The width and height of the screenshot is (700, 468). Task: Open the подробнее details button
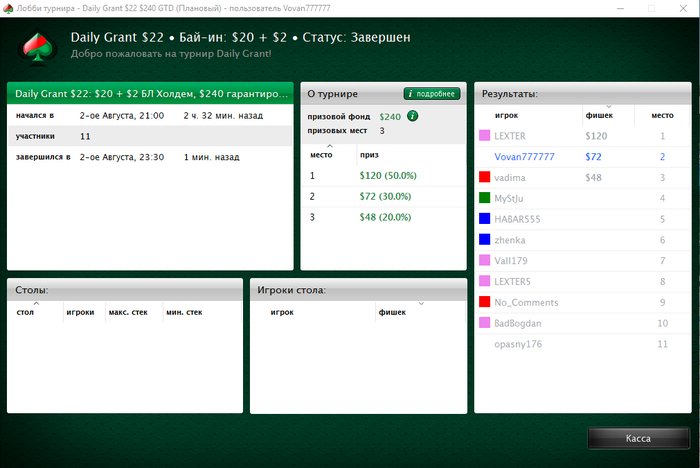432,94
